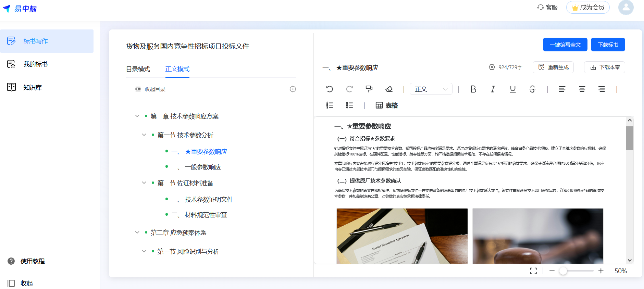Click the 一、★重要参数响应 document heading
The height and width of the screenshot is (289, 644).
click(x=363, y=126)
